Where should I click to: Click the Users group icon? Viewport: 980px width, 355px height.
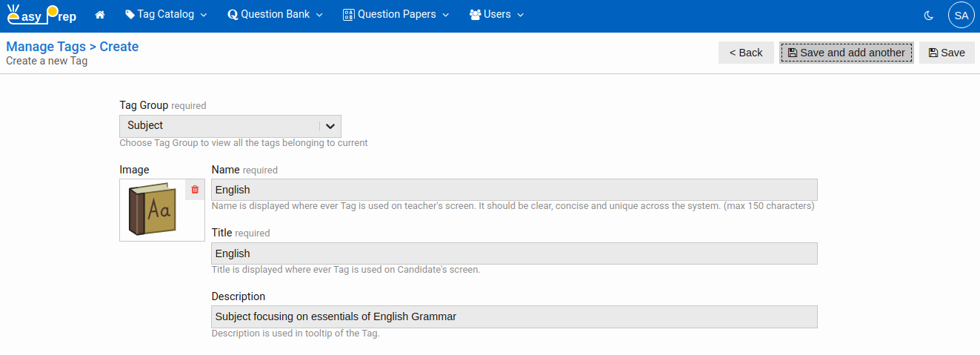[476, 15]
